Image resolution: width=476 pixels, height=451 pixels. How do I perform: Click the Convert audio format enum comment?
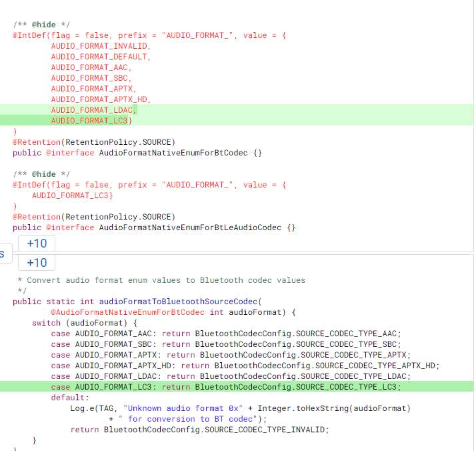pyautogui.click(x=161, y=280)
